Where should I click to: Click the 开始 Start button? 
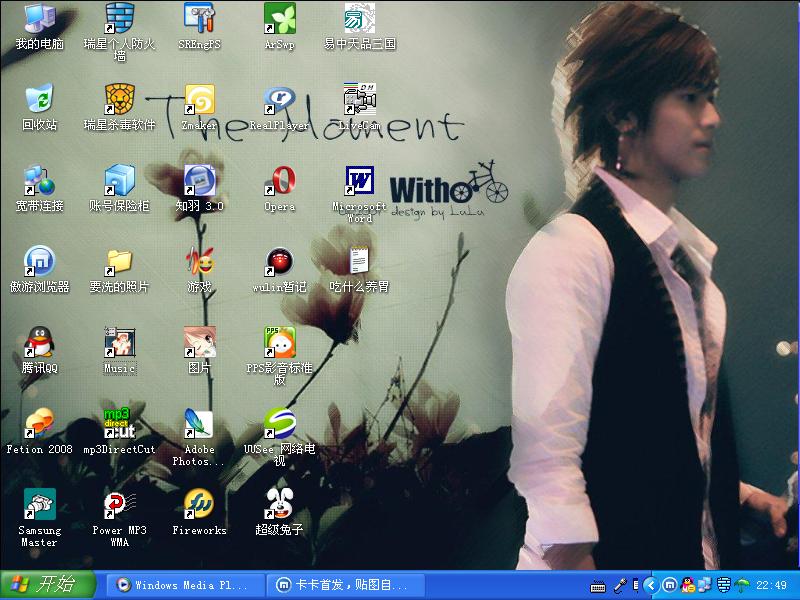point(48,585)
